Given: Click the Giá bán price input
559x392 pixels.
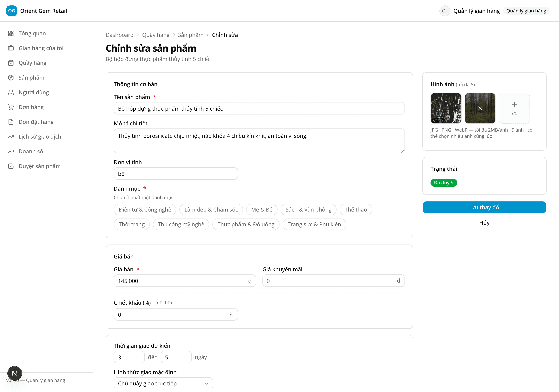Looking at the screenshot, I should [x=185, y=281].
